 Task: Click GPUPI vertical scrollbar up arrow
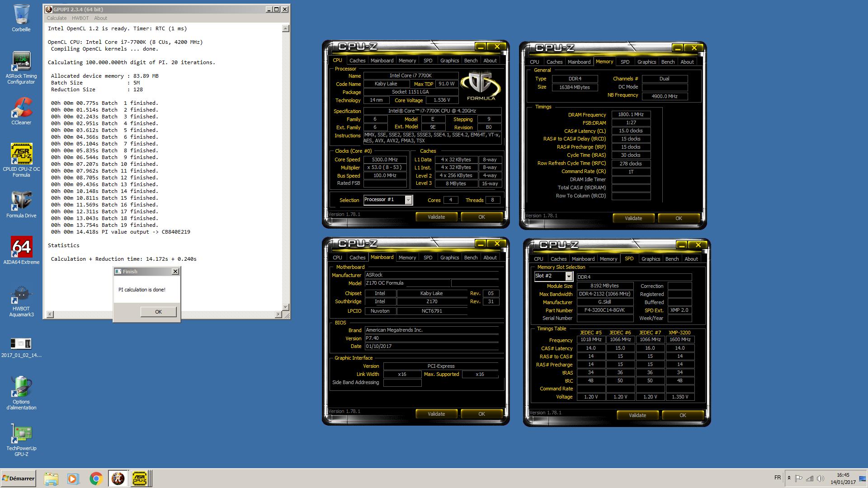pyautogui.click(x=285, y=28)
